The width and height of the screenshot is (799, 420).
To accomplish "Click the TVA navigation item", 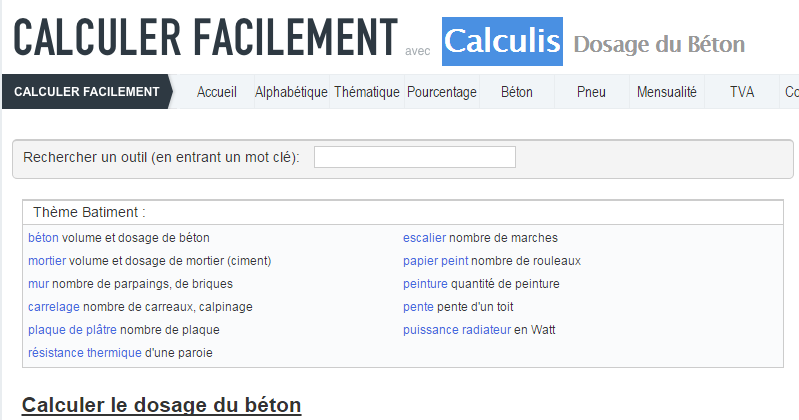I will pyautogui.click(x=741, y=92).
